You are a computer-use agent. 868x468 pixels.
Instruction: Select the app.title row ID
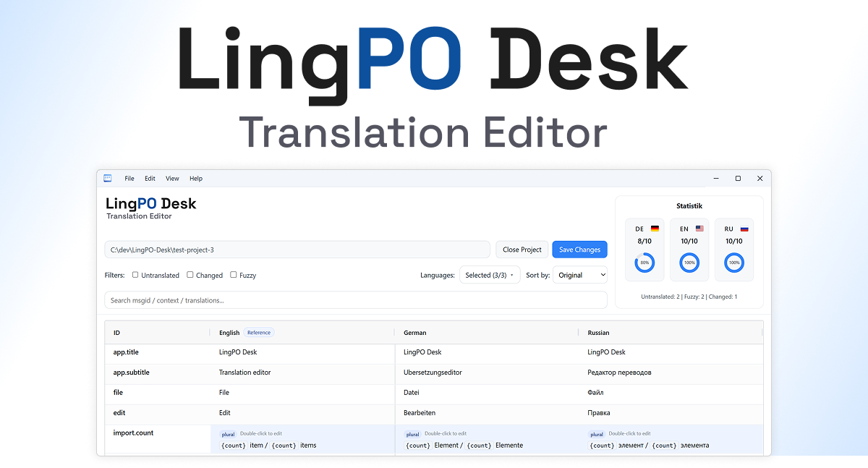coord(126,352)
